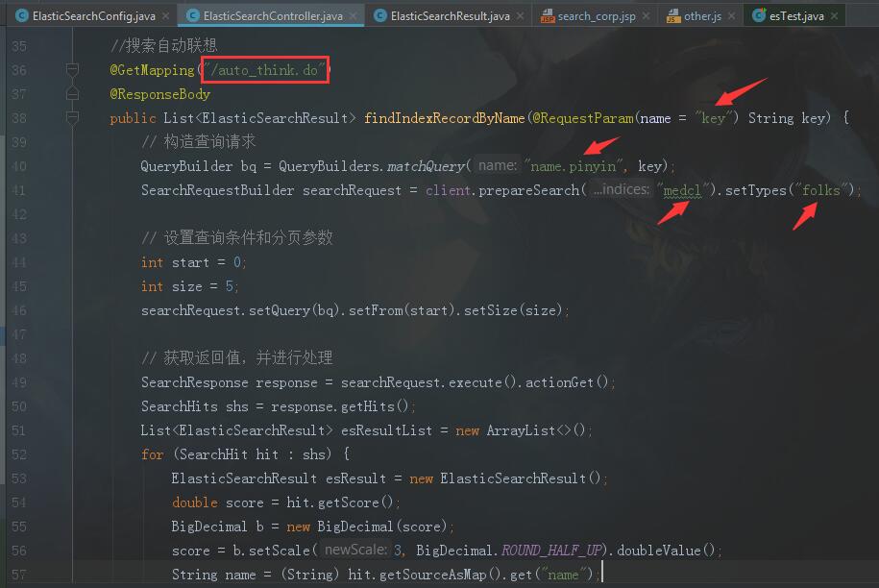Switch to the search_corp.jsp tab
The height and width of the screenshot is (588, 879).
597,16
